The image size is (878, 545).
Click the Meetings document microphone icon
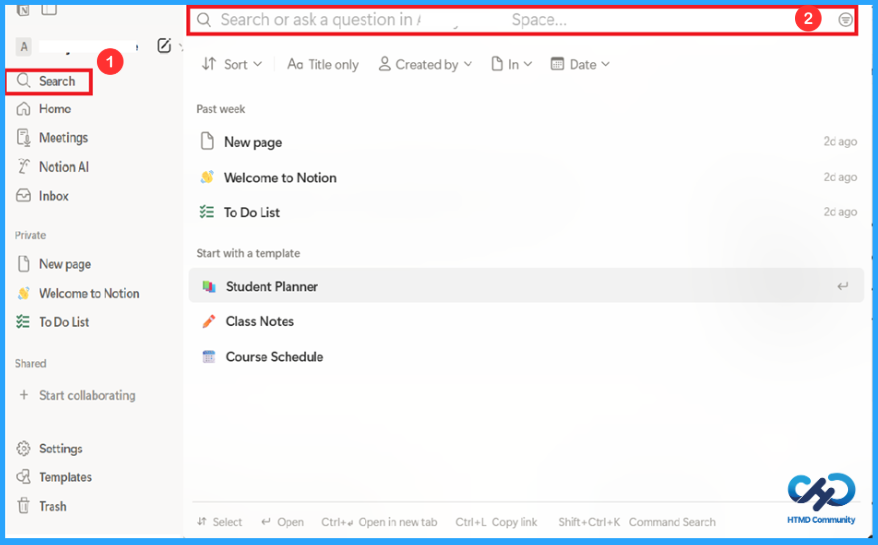pos(24,138)
